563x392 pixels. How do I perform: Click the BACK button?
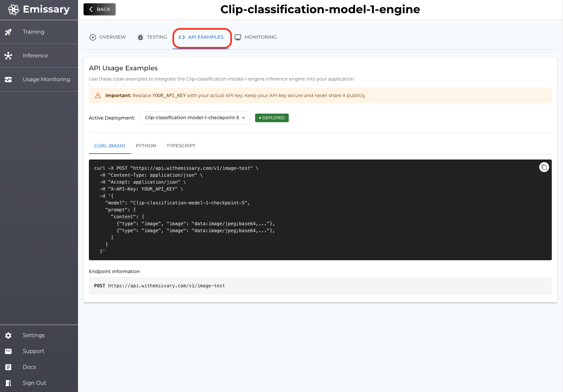point(99,9)
